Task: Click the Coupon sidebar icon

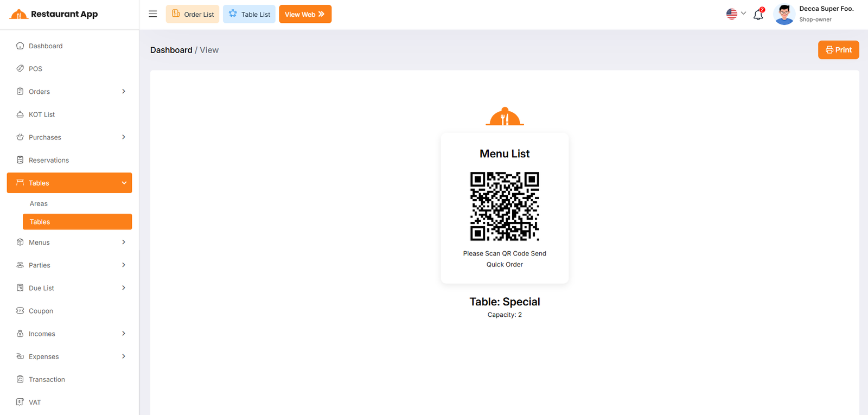Action: [20, 311]
